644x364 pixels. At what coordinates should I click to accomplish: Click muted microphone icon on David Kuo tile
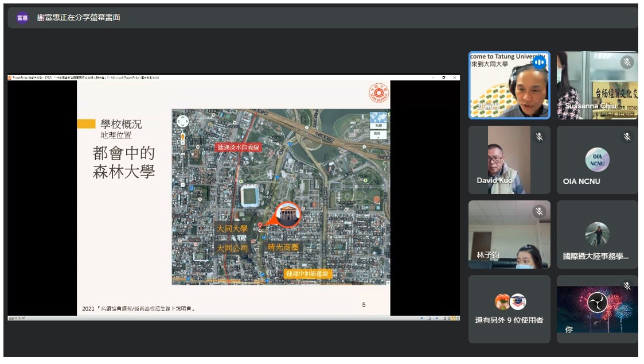click(539, 137)
